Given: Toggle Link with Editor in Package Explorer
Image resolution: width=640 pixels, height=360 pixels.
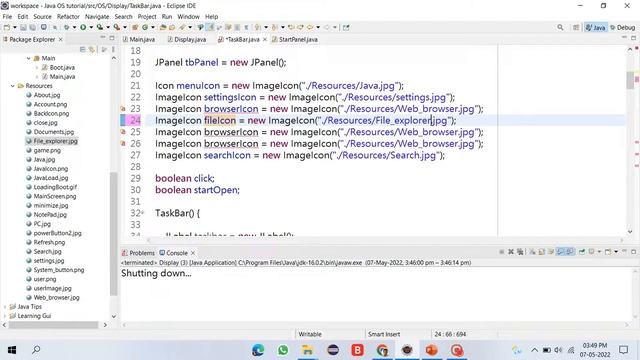Looking at the screenshot, I should pos(92,49).
